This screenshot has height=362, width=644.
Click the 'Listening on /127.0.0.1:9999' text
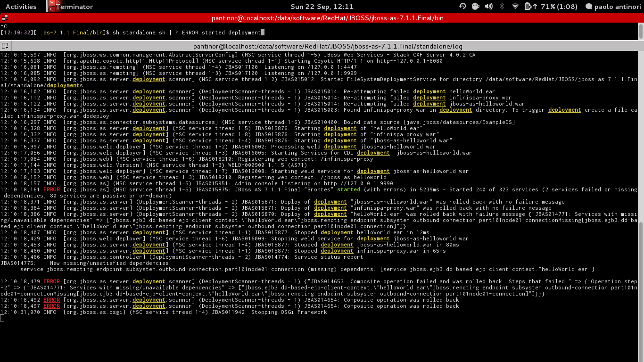pos(310,73)
